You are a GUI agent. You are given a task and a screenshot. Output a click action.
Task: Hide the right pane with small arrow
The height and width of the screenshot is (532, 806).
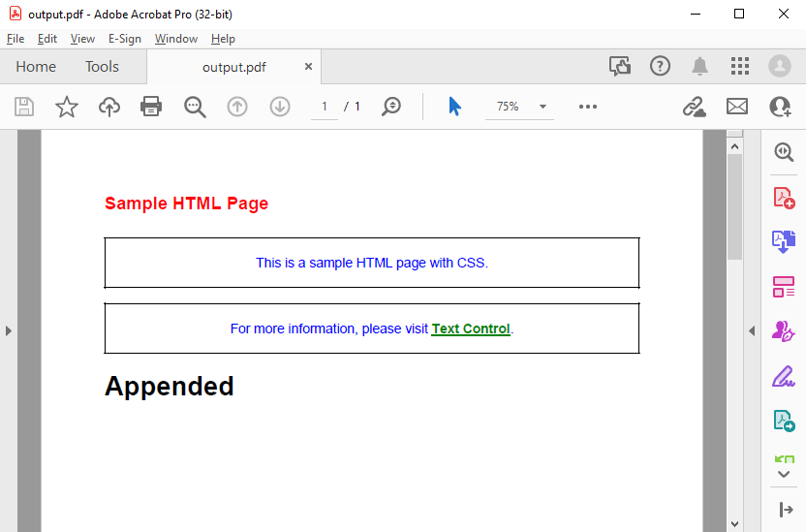(x=752, y=331)
